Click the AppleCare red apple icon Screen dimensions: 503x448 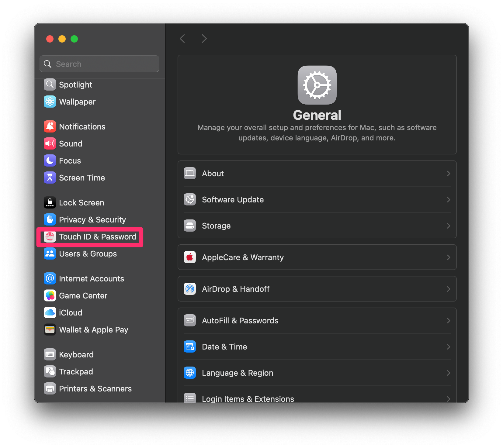point(190,257)
